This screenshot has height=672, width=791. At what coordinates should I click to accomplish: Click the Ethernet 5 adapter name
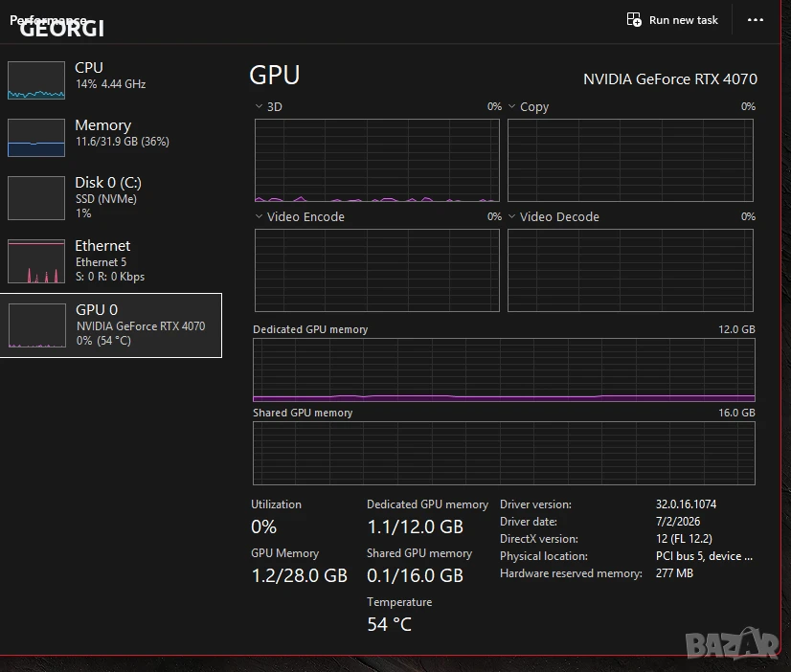tap(101, 262)
